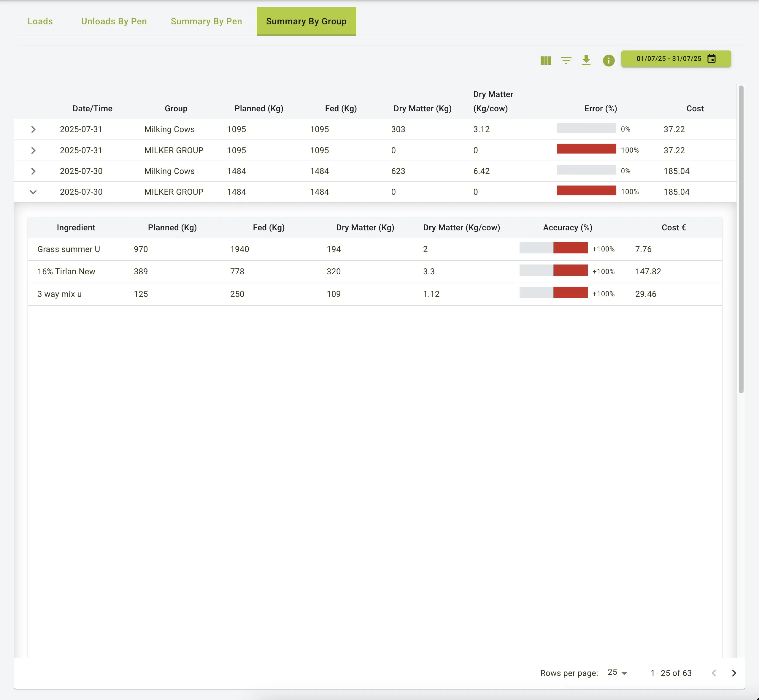This screenshot has height=700, width=759.
Task: Select 16% Tirlan New ingredient
Action: (x=66, y=272)
